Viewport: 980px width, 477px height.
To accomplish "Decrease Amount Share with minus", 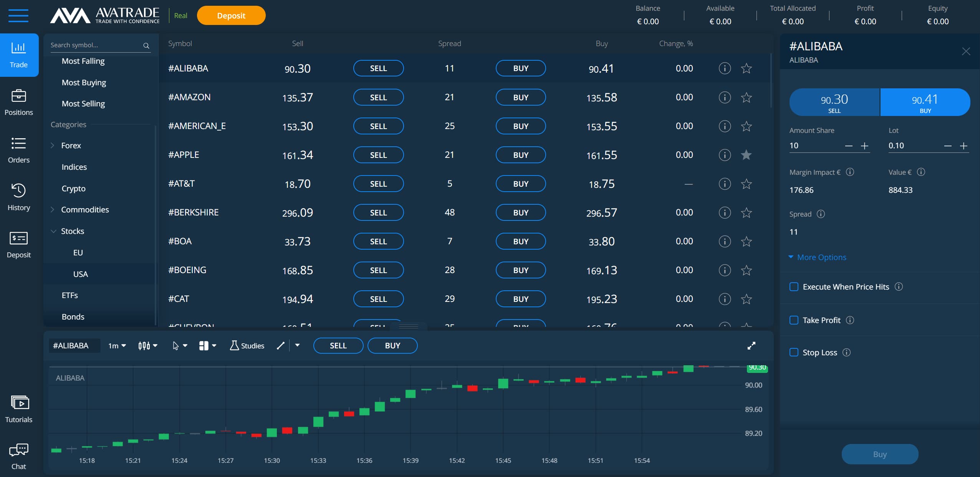I will tap(849, 146).
